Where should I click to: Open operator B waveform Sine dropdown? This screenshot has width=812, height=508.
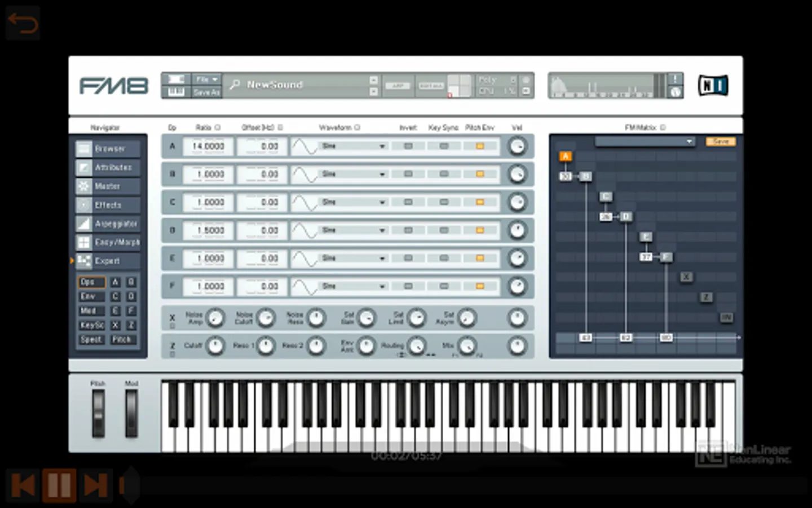coord(353,174)
